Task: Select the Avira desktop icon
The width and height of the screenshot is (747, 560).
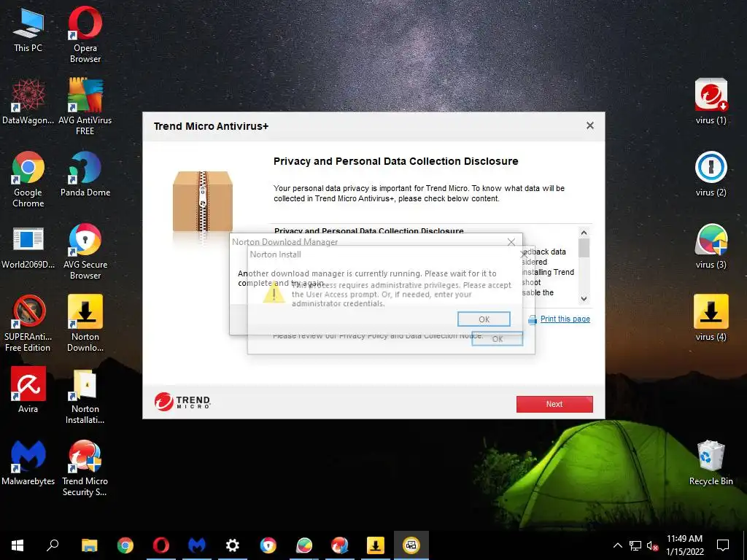Action: [28, 389]
